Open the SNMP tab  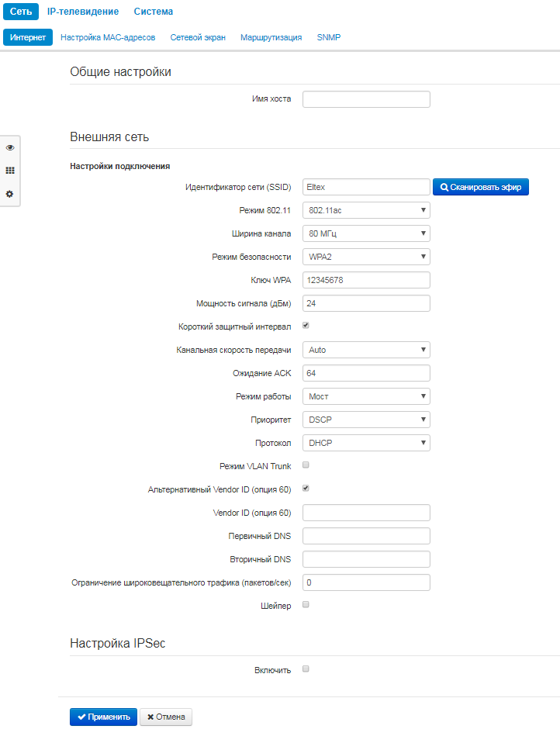point(328,37)
